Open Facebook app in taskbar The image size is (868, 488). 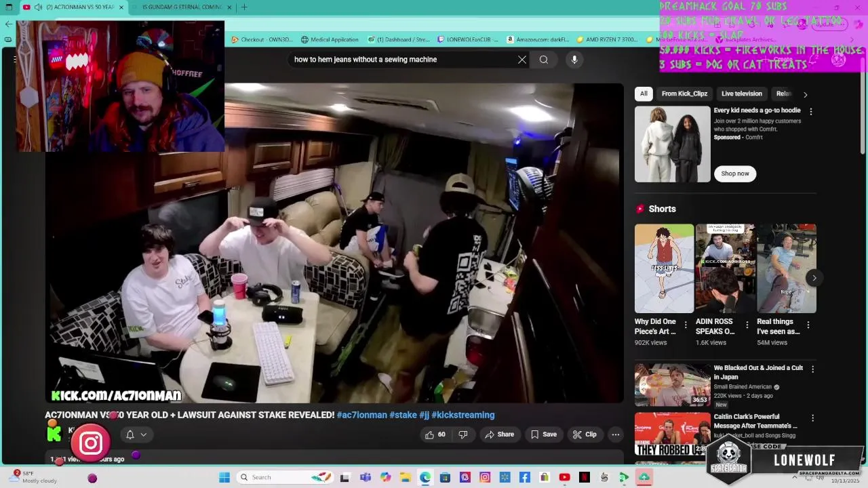[x=525, y=477]
